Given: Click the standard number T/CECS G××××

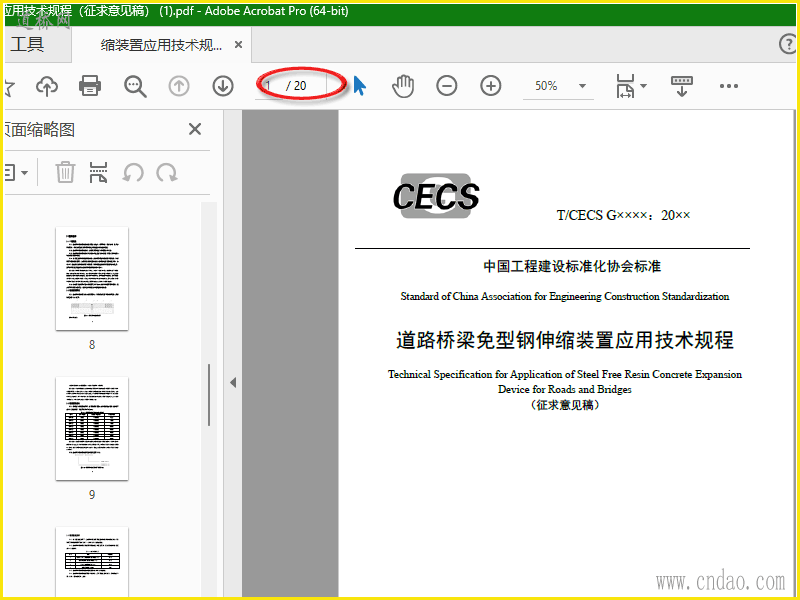Looking at the screenshot, I should point(602,215).
